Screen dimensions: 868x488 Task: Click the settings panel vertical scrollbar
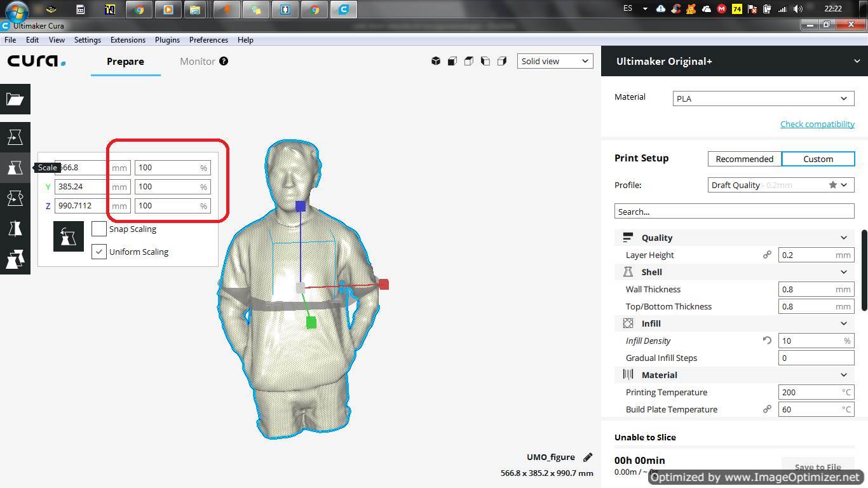[x=864, y=270]
